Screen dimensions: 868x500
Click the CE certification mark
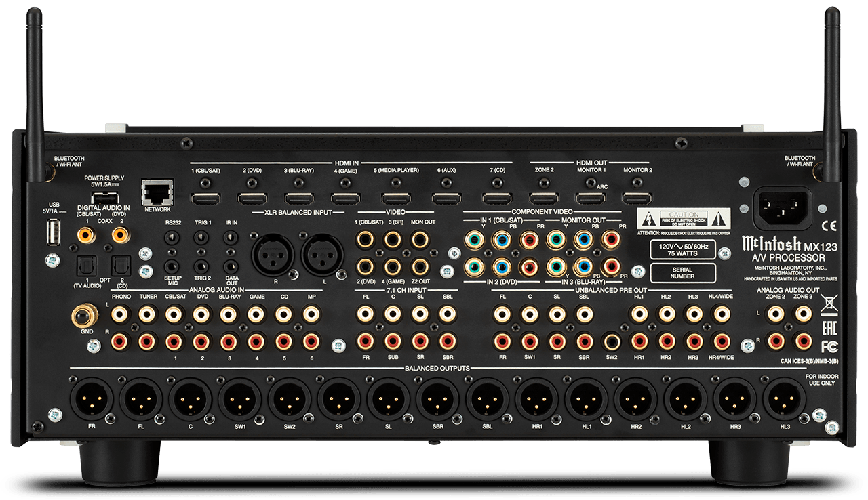point(828,226)
